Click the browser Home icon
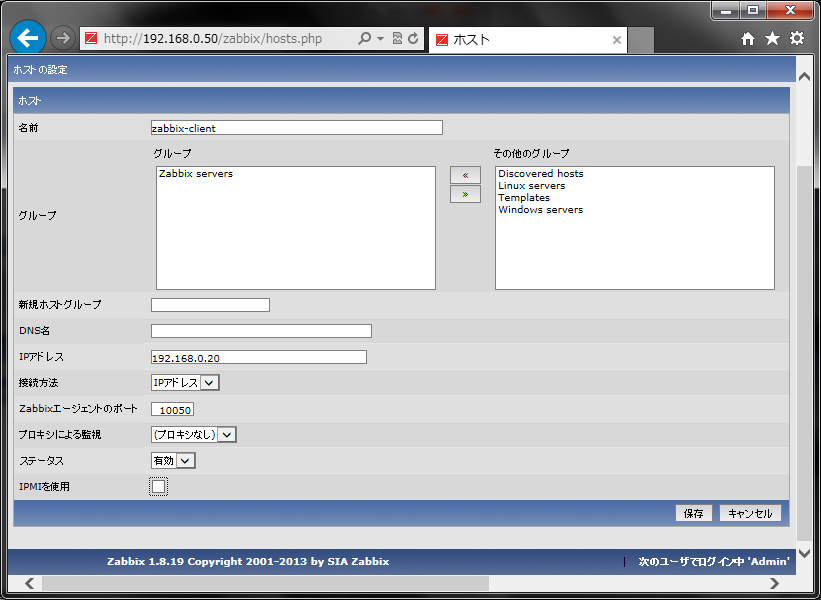Viewport: 821px width, 600px height. [748, 38]
